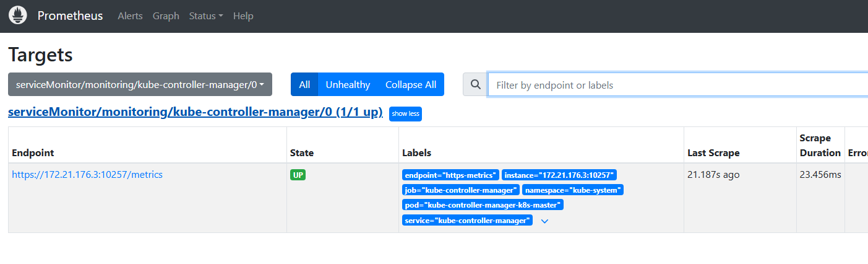Click the instance="172.21.176.3:10257" label badge
The height and width of the screenshot is (264, 868).
pos(559,175)
